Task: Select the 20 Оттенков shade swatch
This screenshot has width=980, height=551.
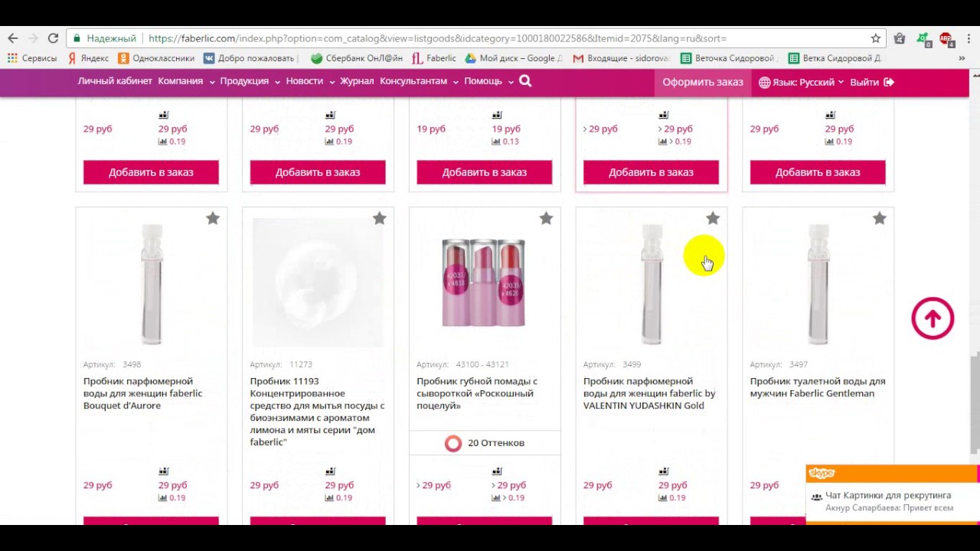Action: (x=453, y=443)
